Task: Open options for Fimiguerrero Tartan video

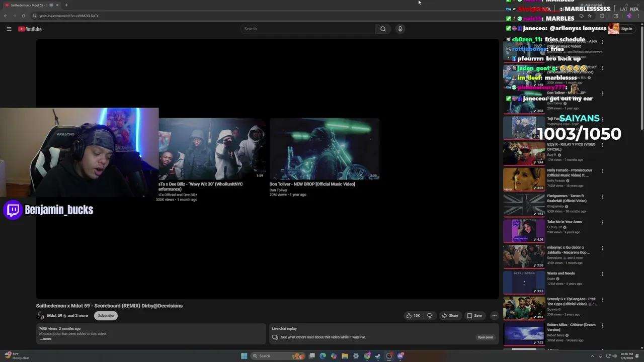Action: coord(602,196)
